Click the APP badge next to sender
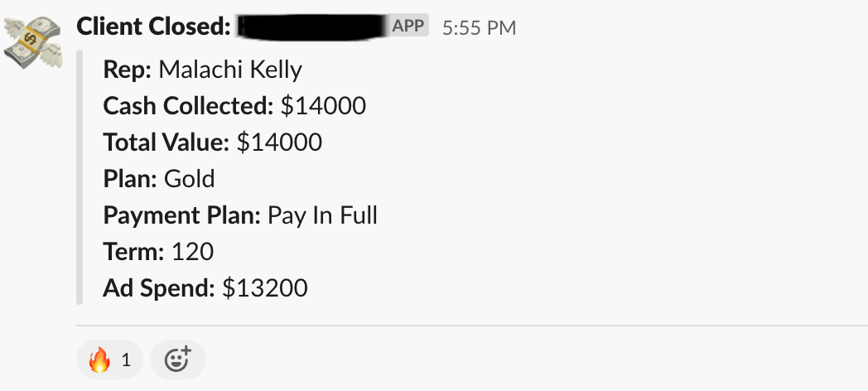This screenshot has width=868, height=391. (x=407, y=27)
